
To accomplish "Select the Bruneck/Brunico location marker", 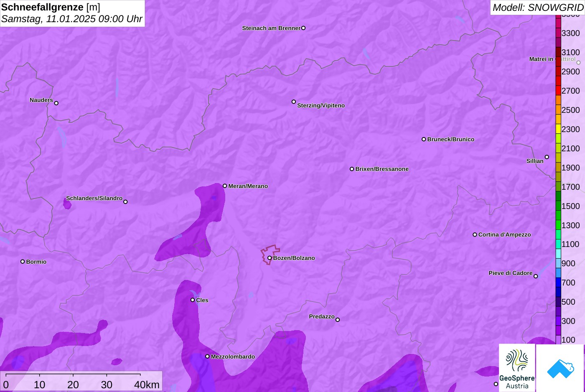I will click(x=424, y=139).
